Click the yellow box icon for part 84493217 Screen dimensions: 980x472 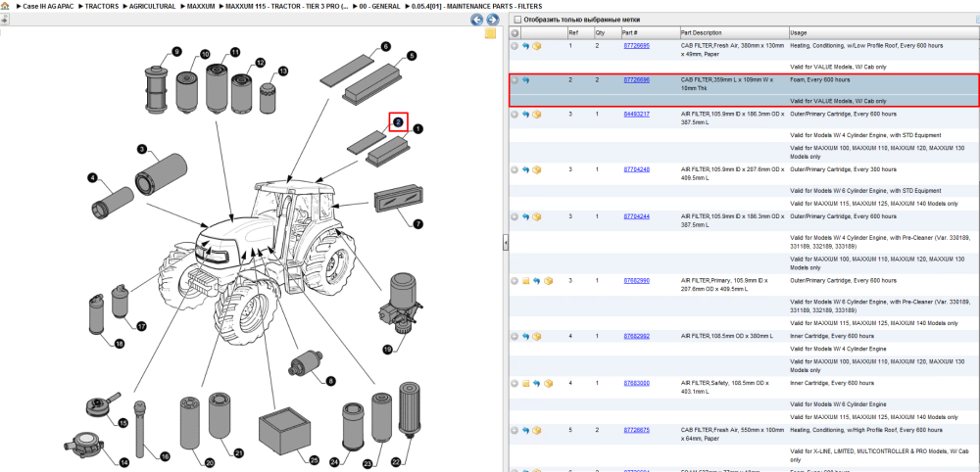(537, 115)
